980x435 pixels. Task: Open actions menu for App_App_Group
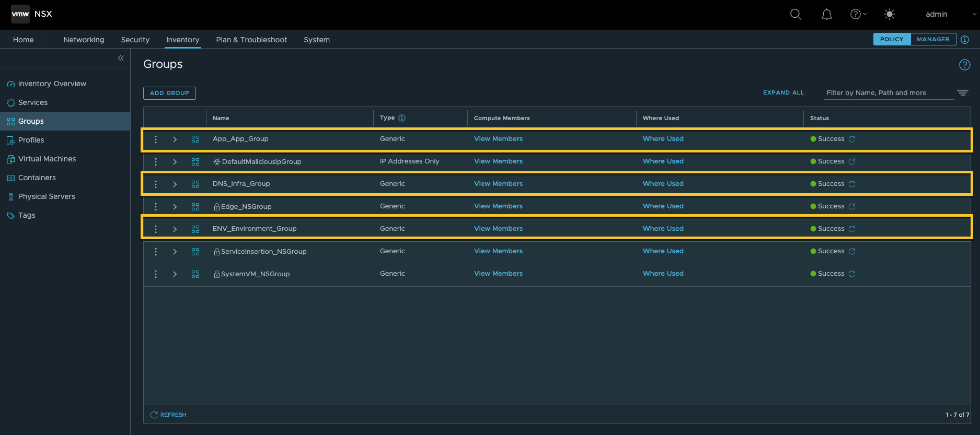click(x=156, y=139)
